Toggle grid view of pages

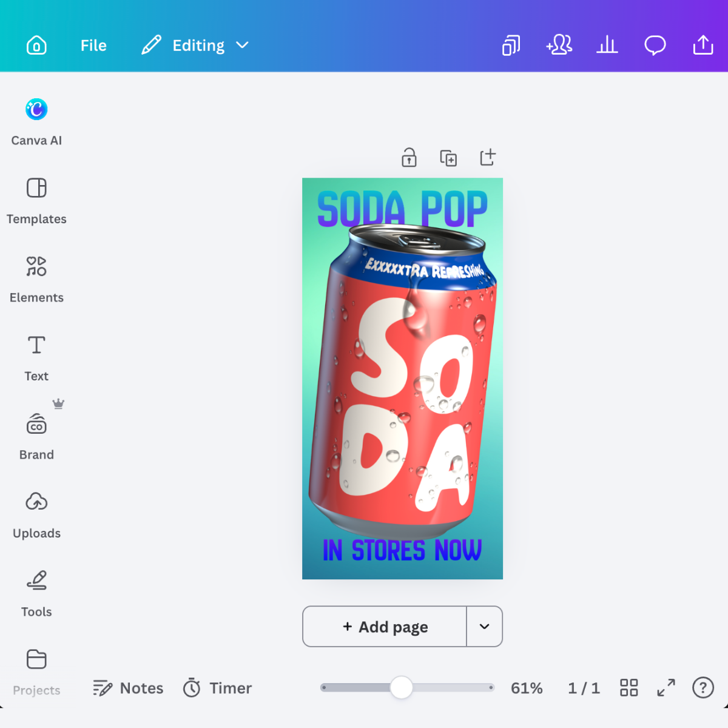click(x=629, y=688)
